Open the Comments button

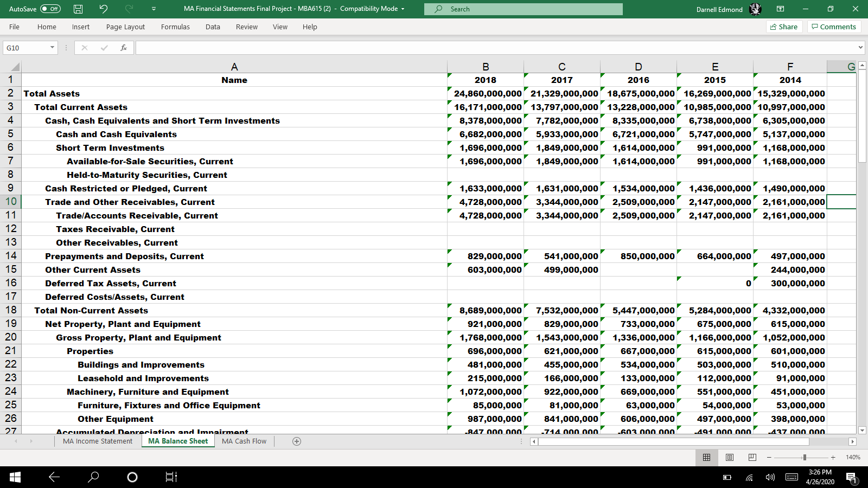834,27
